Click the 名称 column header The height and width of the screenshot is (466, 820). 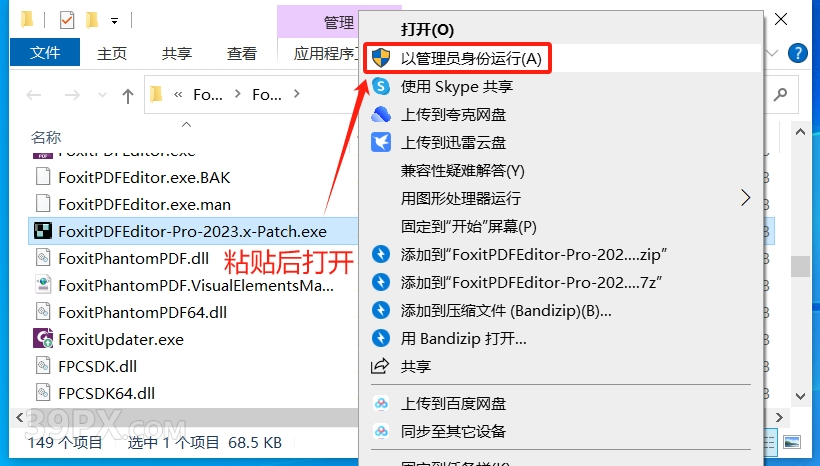click(46, 138)
